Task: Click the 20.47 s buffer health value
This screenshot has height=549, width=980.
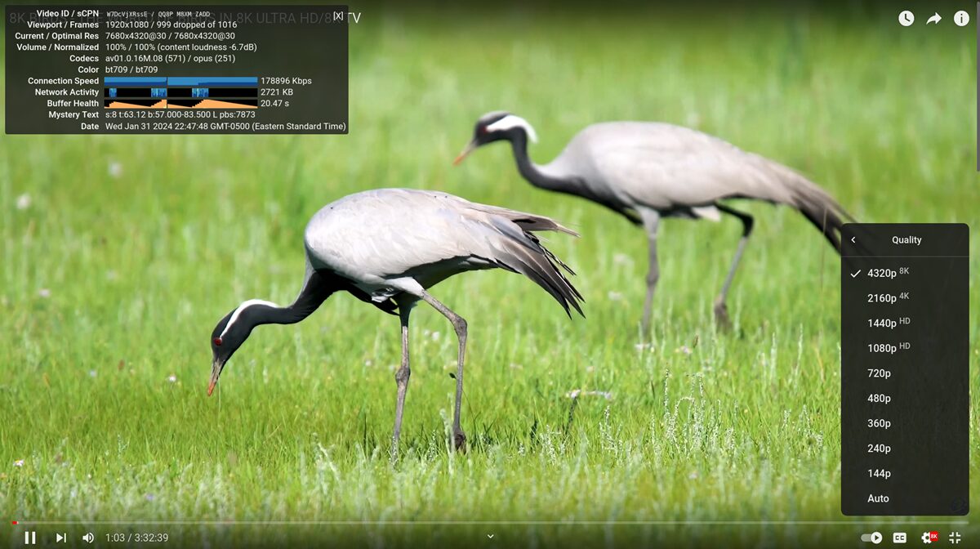Action: click(x=274, y=104)
